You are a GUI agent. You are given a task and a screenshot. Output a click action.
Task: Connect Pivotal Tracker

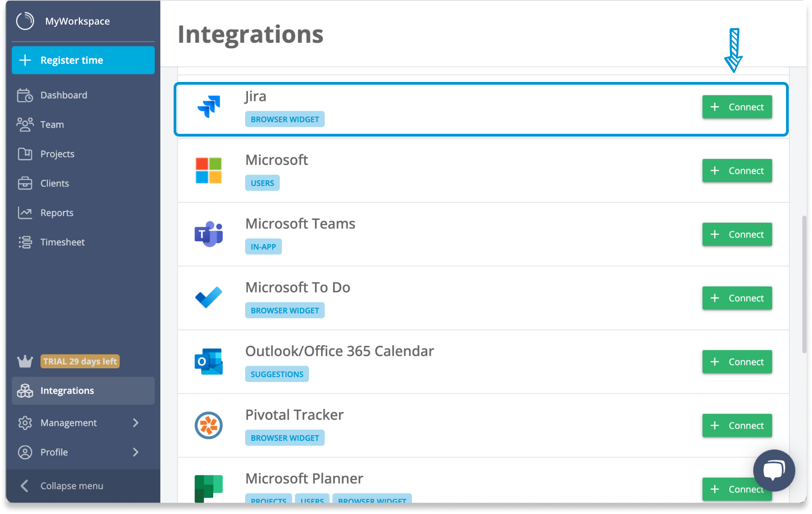tap(737, 426)
